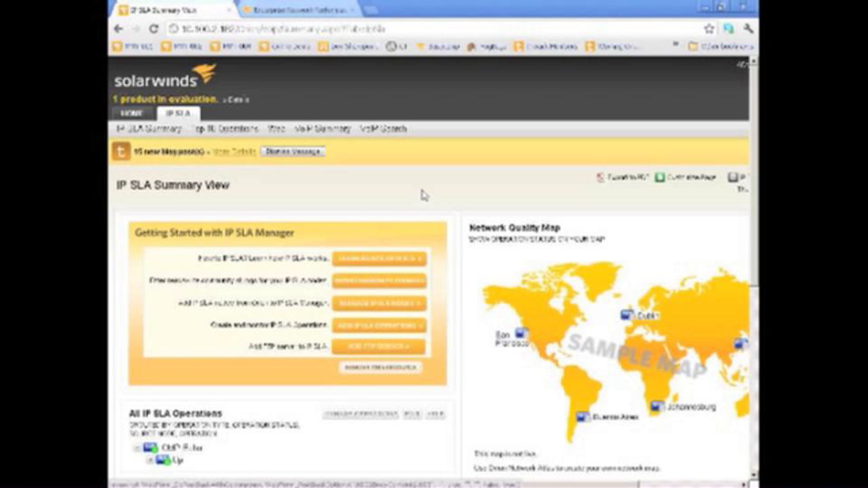Click the orange Learn about IP SLA button
The width and height of the screenshot is (868, 488).
pyautogui.click(x=379, y=259)
